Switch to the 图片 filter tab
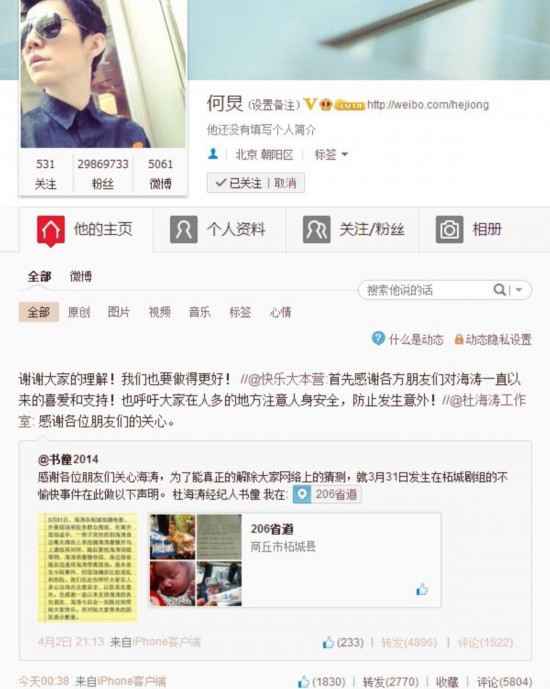Image resolution: width=550 pixels, height=689 pixels. 119,312
